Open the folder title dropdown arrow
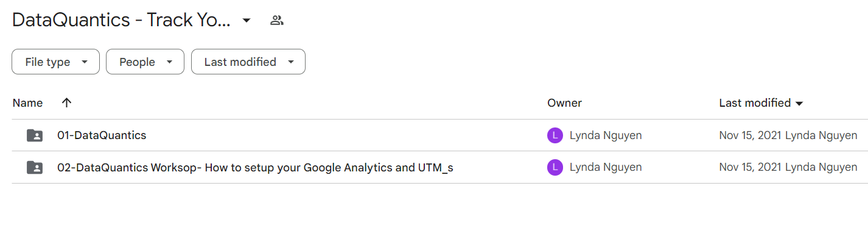This screenshot has width=868, height=233. 246,21
